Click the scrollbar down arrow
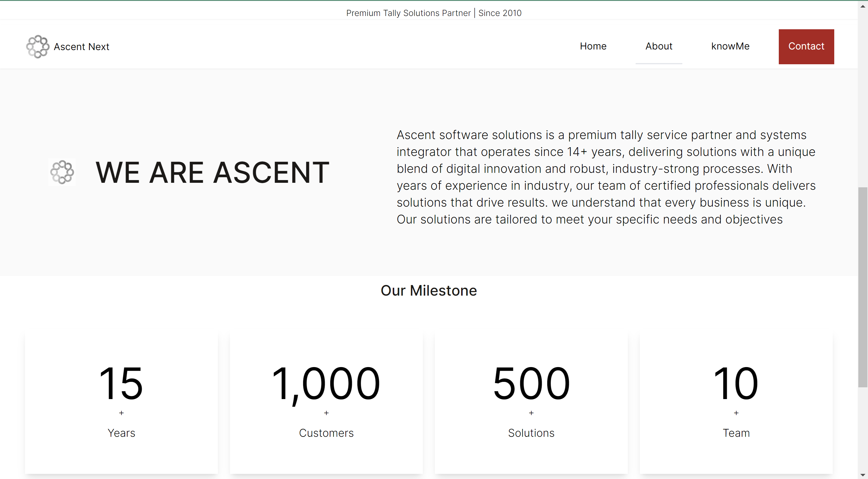The width and height of the screenshot is (868, 479). coord(863,474)
